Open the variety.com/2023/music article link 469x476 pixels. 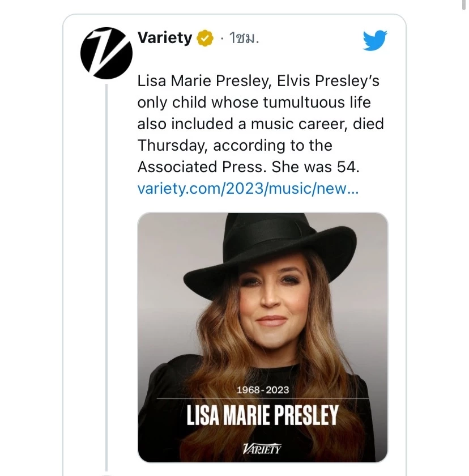(248, 188)
